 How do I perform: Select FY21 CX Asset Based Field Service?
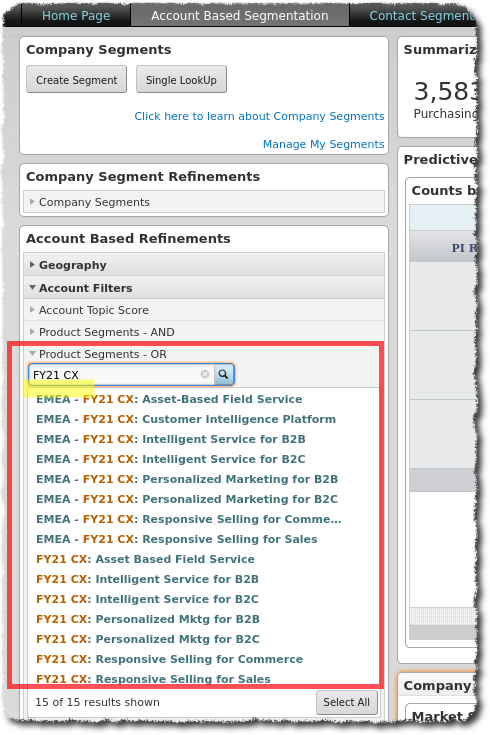[x=145, y=559]
